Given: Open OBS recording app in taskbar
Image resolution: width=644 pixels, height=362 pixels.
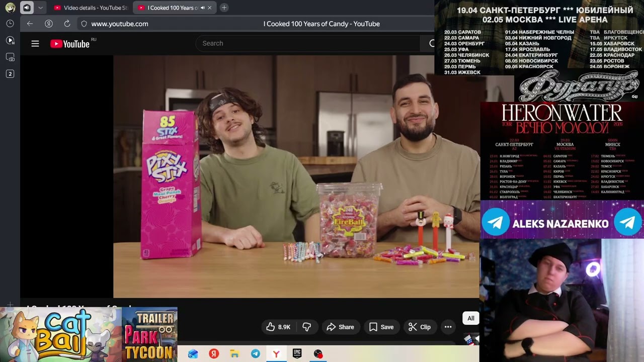Looking at the screenshot, I should (318, 354).
